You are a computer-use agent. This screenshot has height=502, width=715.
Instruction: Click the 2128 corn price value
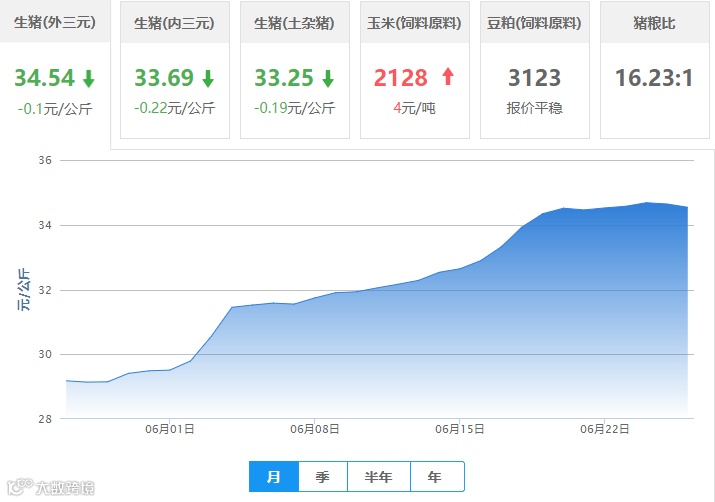point(401,78)
